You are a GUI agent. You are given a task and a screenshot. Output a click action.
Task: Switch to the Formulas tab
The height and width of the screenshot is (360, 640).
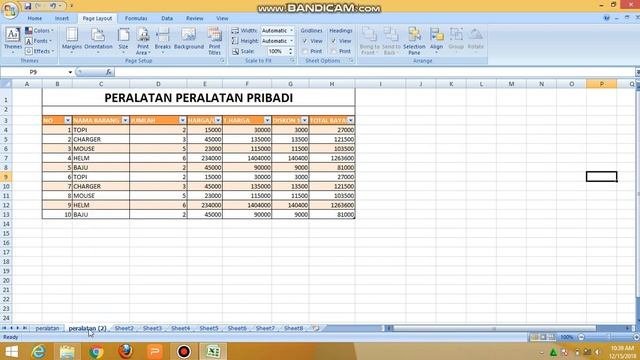pyautogui.click(x=136, y=18)
